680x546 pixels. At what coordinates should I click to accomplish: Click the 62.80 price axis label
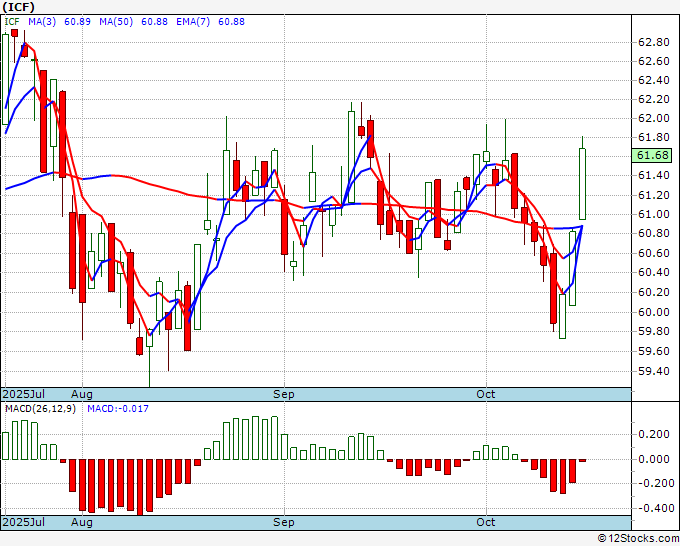tap(654, 42)
